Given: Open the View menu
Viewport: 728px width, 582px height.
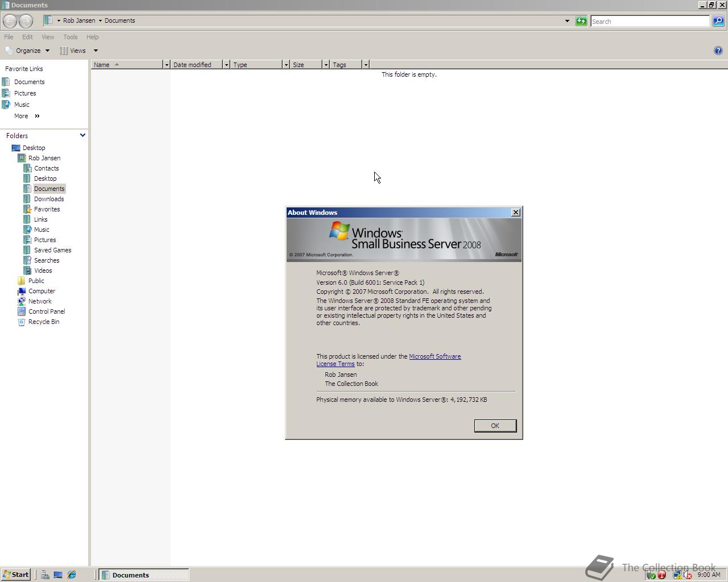Looking at the screenshot, I should coord(48,37).
